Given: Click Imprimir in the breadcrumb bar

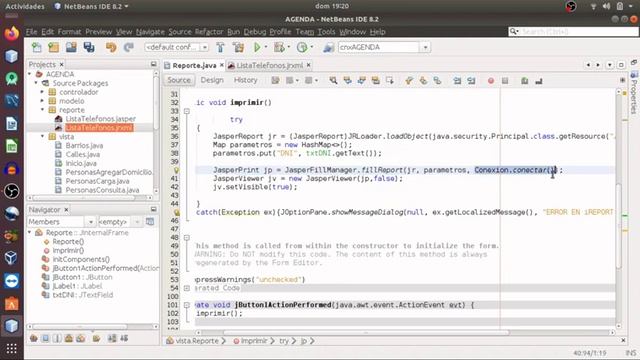Looking at the screenshot, I should [253, 341].
